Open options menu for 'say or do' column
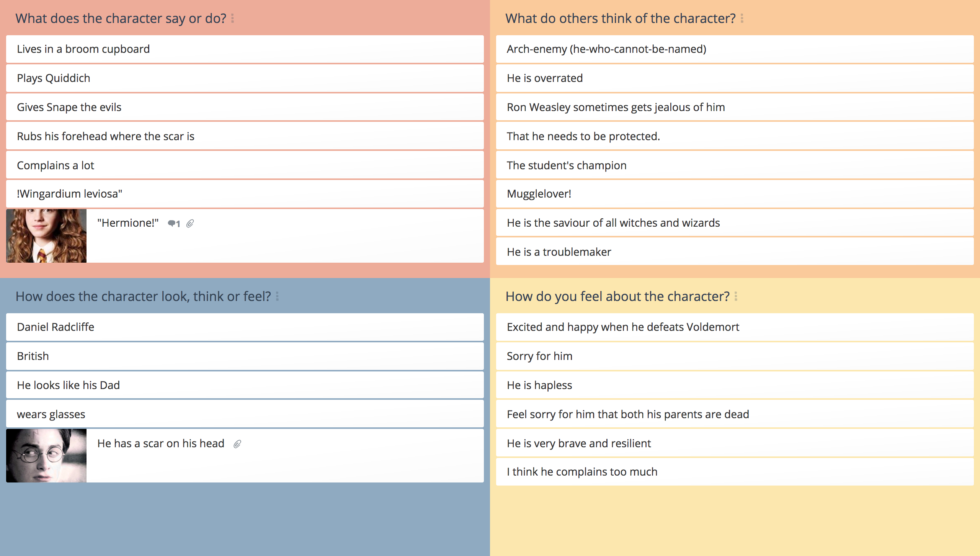980x556 pixels. tap(232, 18)
